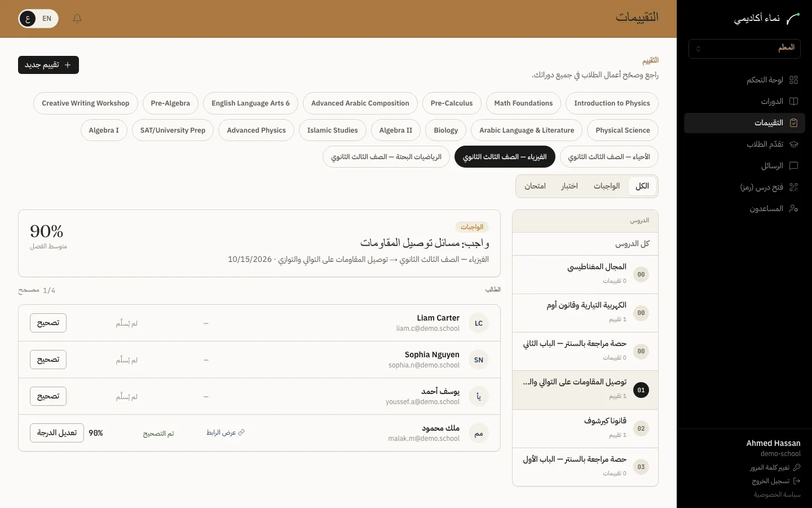
Task: Open the teacher role dropdown
Action: (744, 49)
